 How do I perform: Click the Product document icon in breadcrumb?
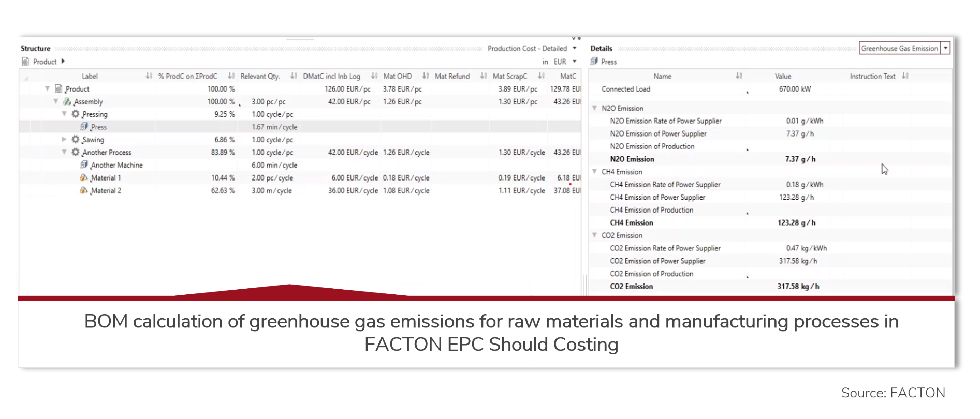click(x=25, y=62)
